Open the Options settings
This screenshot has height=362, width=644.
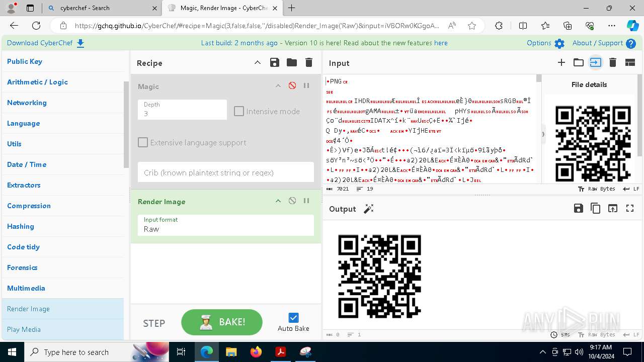(x=545, y=43)
